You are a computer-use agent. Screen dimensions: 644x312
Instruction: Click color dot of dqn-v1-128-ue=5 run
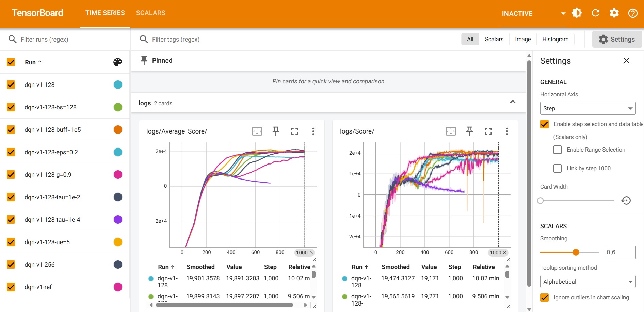pyautogui.click(x=118, y=242)
